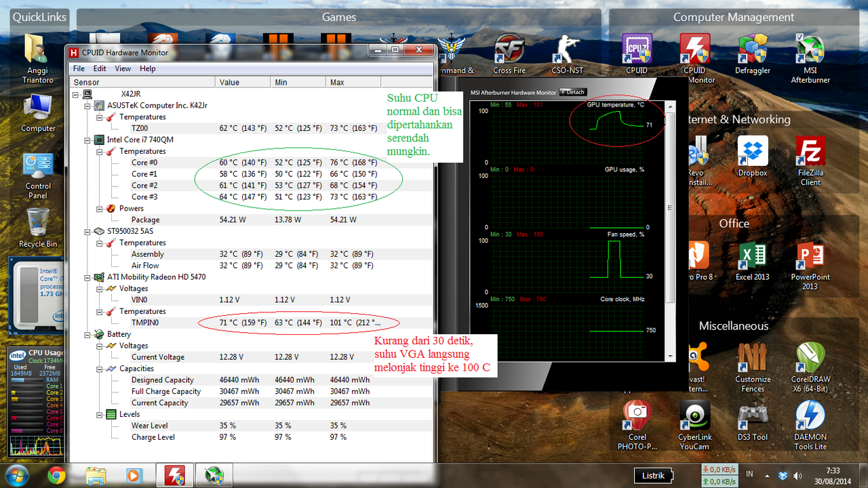The height and width of the screenshot is (488, 868).
Task: Open the Control Panel desktop icon
Action: tap(38, 176)
